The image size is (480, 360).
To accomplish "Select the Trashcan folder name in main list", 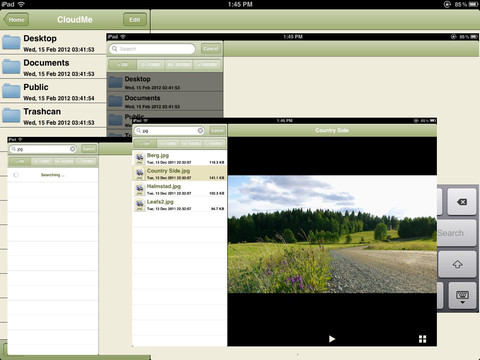I will point(42,111).
